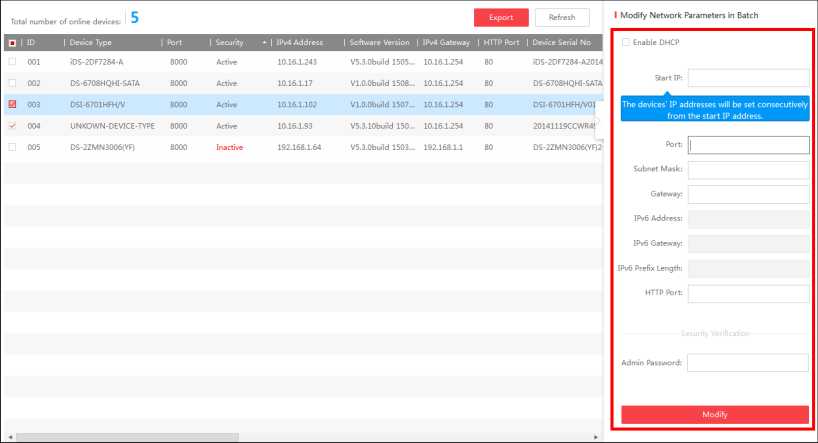Click the Subnet Mask field
The width and height of the screenshot is (818, 443).
748,170
